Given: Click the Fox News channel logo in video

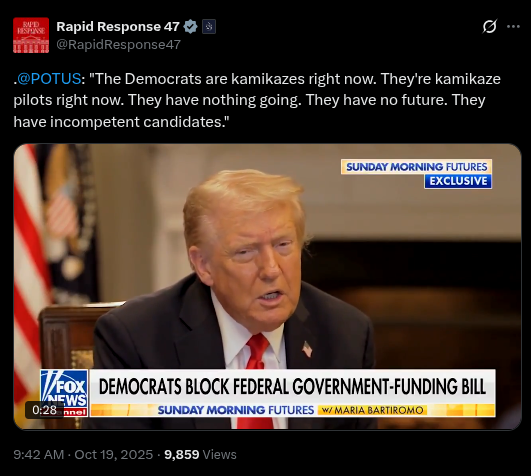Looking at the screenshot, I should point(64,393).
